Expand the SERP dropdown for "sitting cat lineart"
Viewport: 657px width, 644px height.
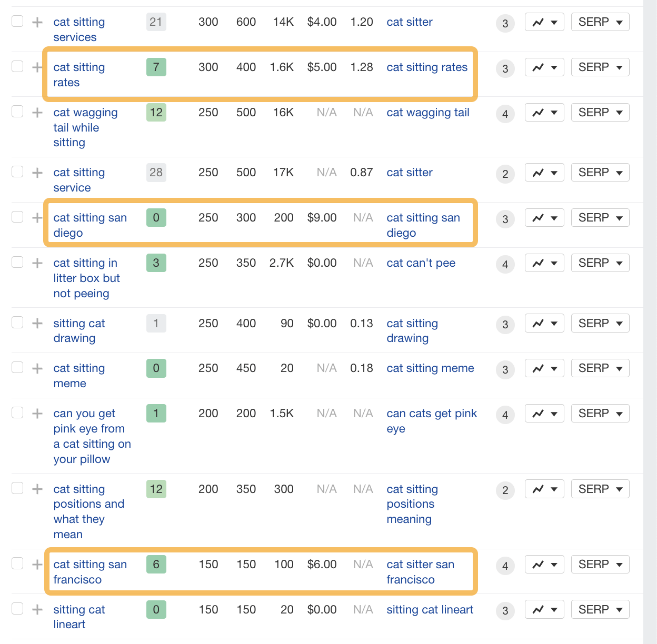click(600, 609)
